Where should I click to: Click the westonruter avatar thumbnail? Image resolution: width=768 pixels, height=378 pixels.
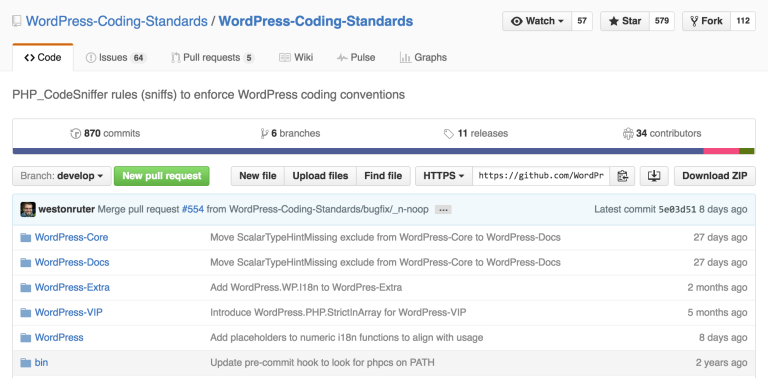(28, 210)
